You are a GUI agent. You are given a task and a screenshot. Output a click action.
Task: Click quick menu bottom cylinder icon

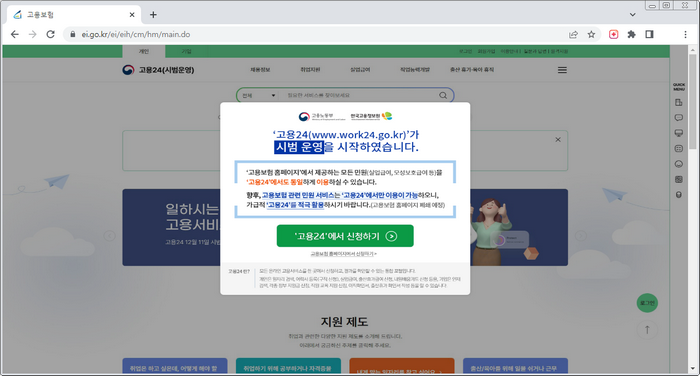[679, 195]
